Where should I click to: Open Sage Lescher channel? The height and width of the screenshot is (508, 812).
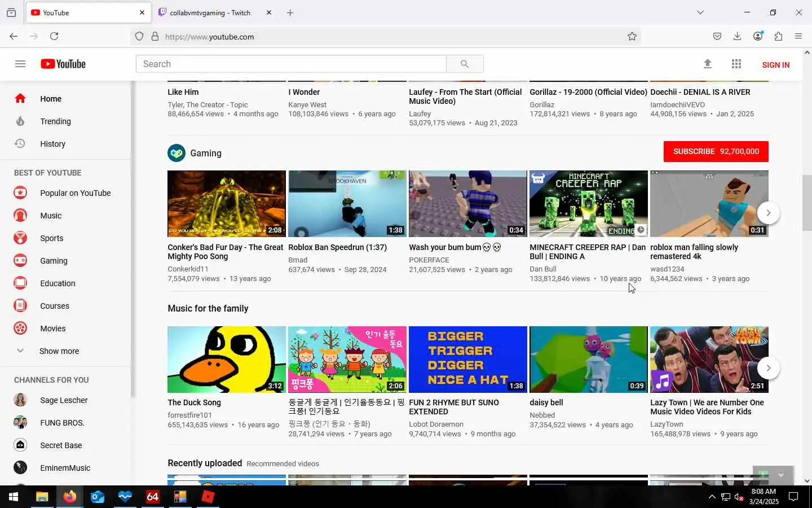point(64,400)
